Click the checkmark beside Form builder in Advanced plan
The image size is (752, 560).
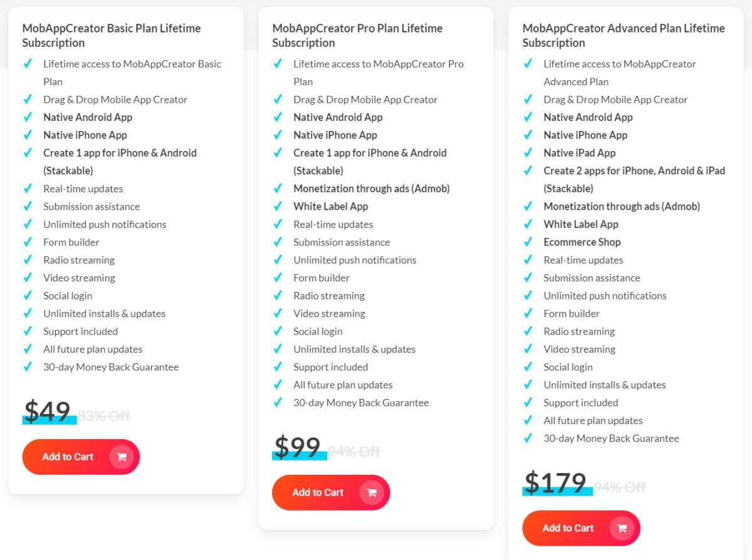528,313
